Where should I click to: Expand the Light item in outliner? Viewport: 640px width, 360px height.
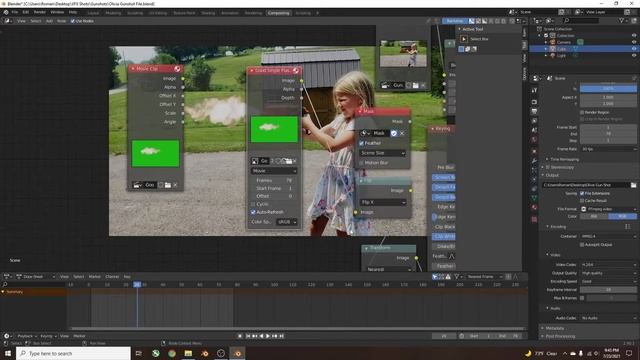pyautogui.click(x=546, y=55)
